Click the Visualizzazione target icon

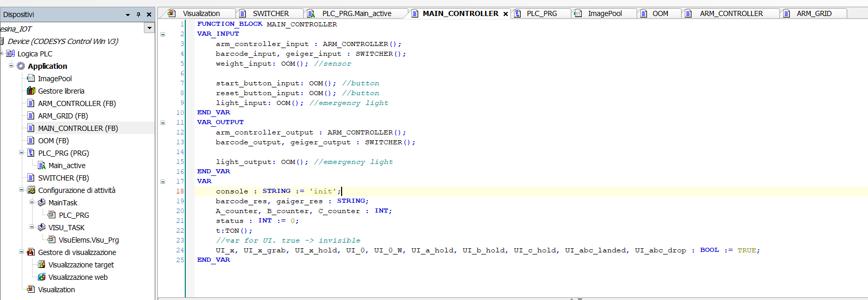pos(42,264)
